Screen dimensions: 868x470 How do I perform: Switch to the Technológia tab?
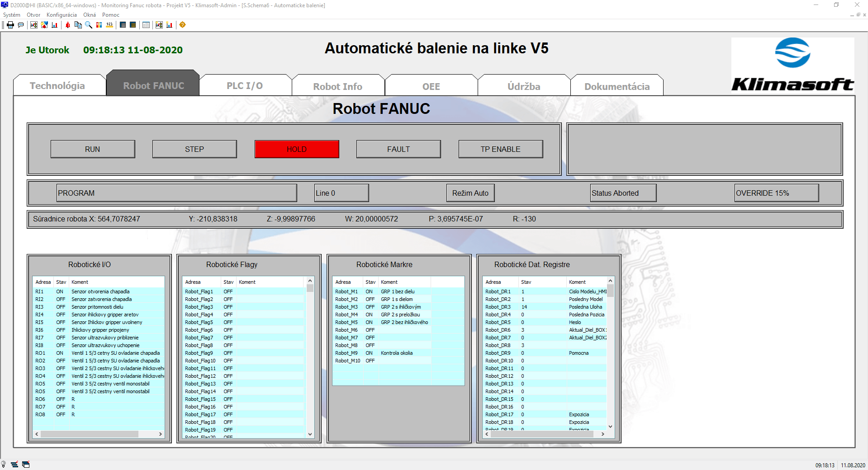(58, 86)
